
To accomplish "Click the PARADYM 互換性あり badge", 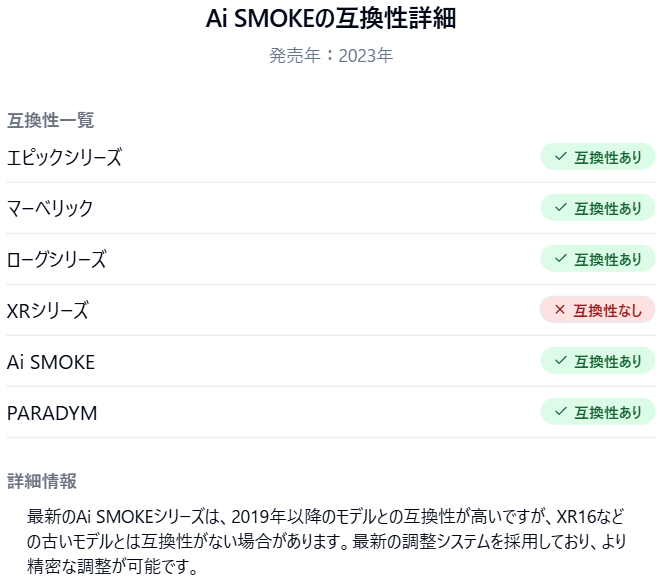I will click(598, 412).
